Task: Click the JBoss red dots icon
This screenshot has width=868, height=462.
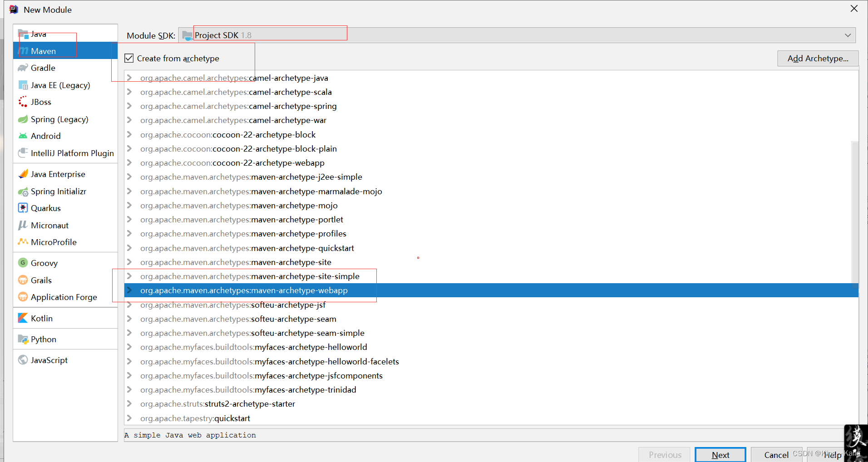Action: coord(23,102)
